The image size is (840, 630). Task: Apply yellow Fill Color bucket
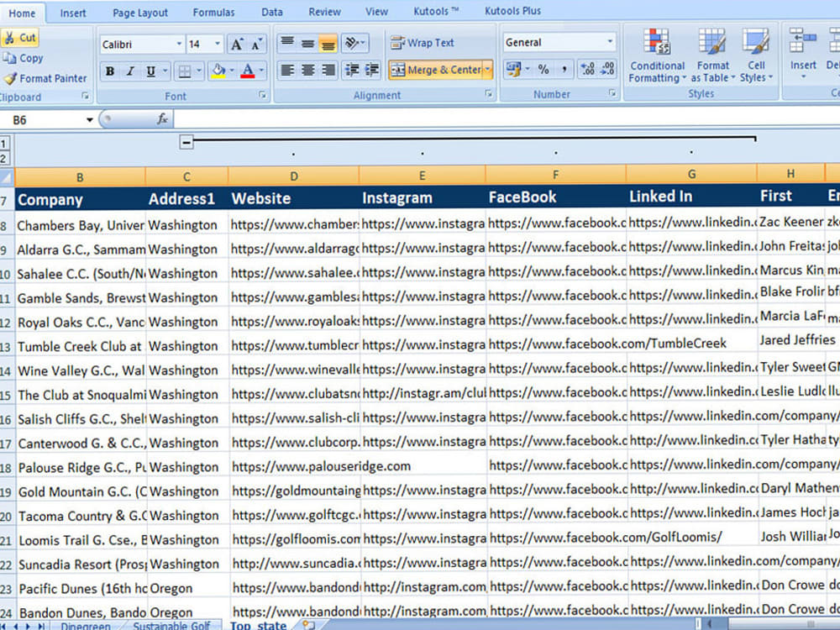tap(218, 71)
